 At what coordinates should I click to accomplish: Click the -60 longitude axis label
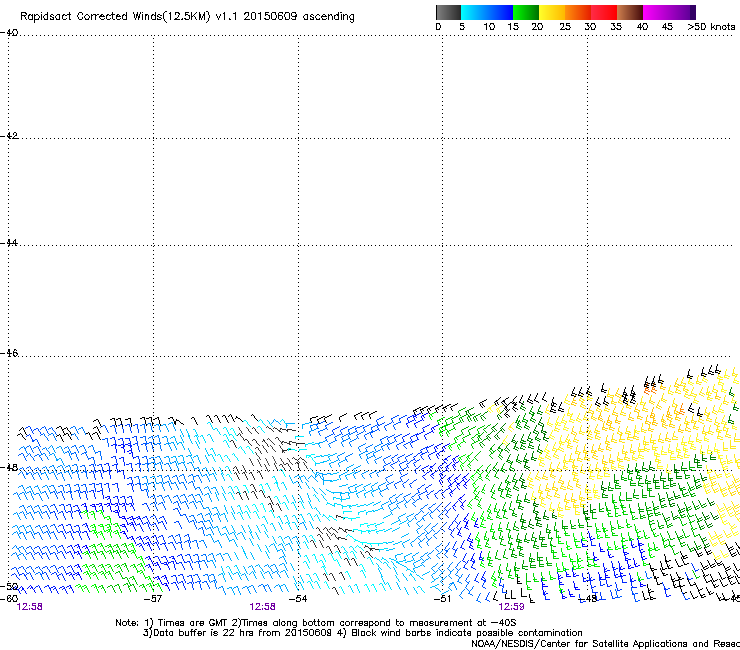[x=9, y=598]
